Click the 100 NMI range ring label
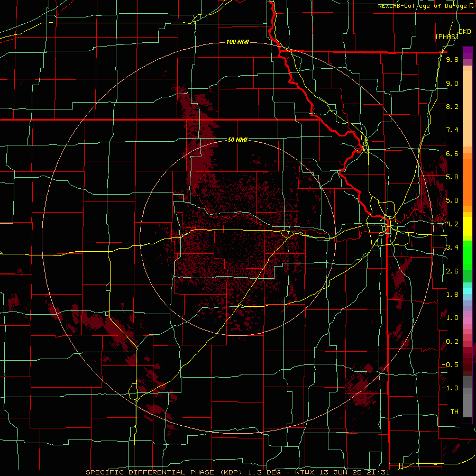Screen dimensions: 476x476 (x=237, y=42)
